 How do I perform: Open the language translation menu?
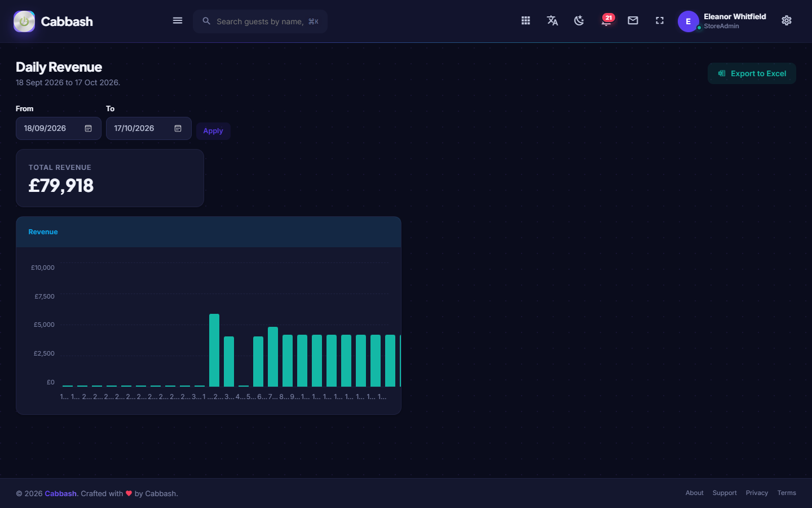point(553,21)
